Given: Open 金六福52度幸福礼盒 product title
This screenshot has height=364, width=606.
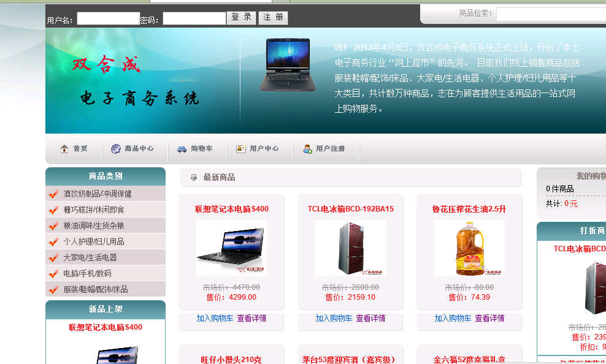Looking at the screenshot, I should pos(469,360).
